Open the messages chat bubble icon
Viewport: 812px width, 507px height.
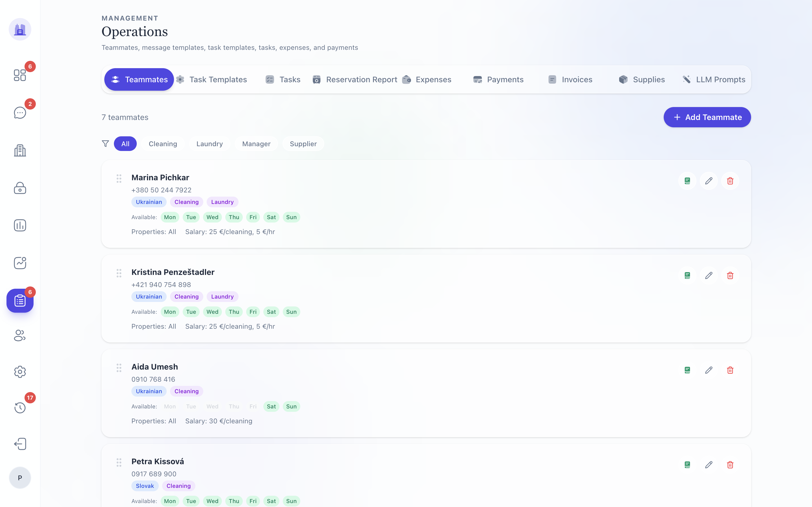(20, 113)
